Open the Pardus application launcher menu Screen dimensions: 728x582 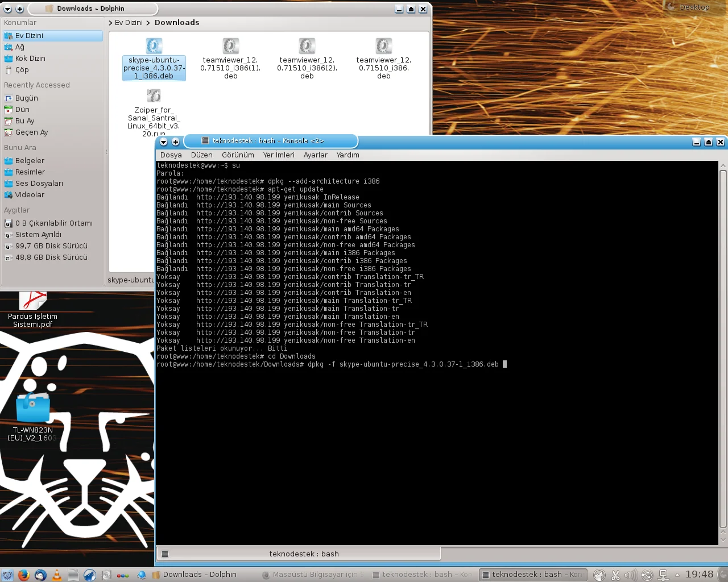[7, 575]
